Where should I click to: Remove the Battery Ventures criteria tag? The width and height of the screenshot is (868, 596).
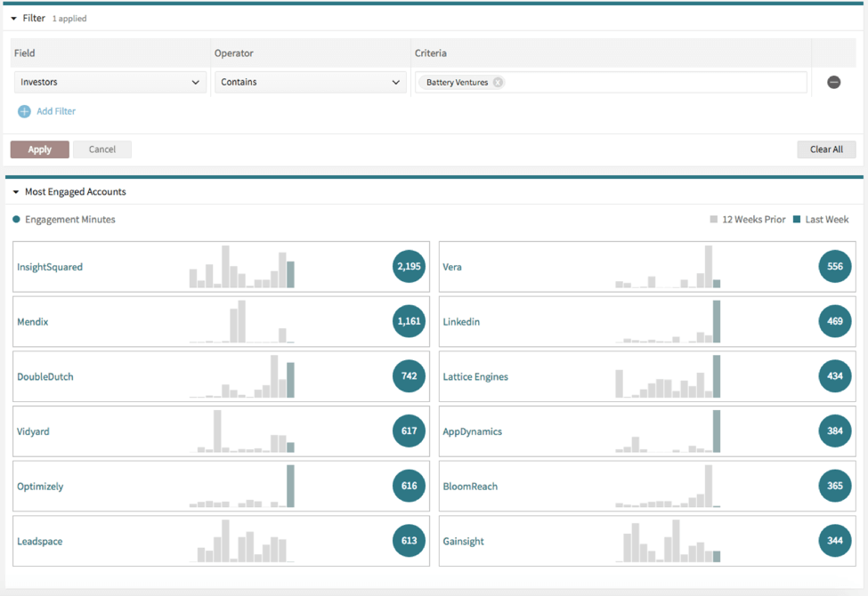[x=498, y=83]
